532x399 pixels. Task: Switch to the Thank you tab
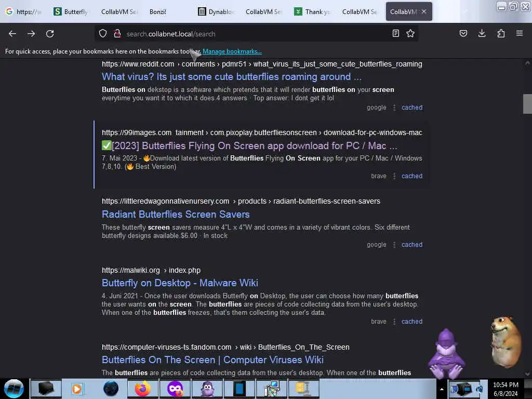(312, 11)
